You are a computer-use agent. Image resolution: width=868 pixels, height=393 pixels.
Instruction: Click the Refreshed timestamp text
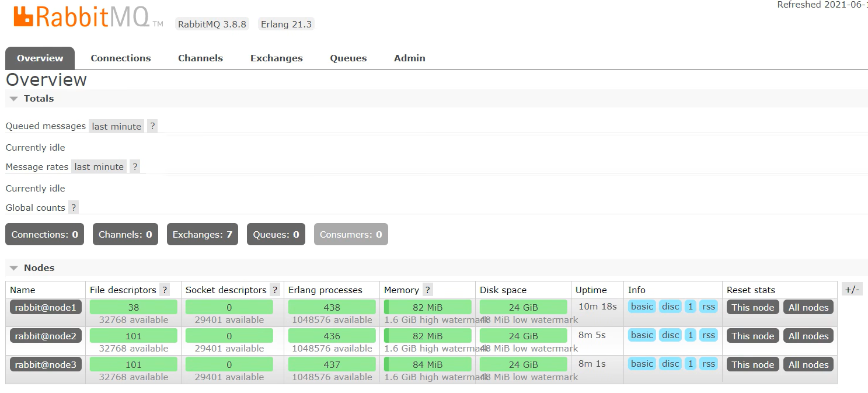[x=822, y=5]
